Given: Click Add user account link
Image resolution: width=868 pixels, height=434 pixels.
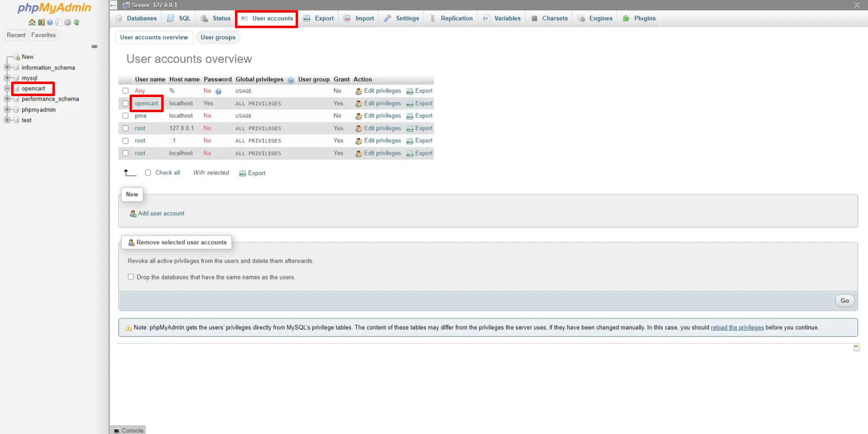Looking at the screenshot, I should pyautogui.click(x=161, y=214).
